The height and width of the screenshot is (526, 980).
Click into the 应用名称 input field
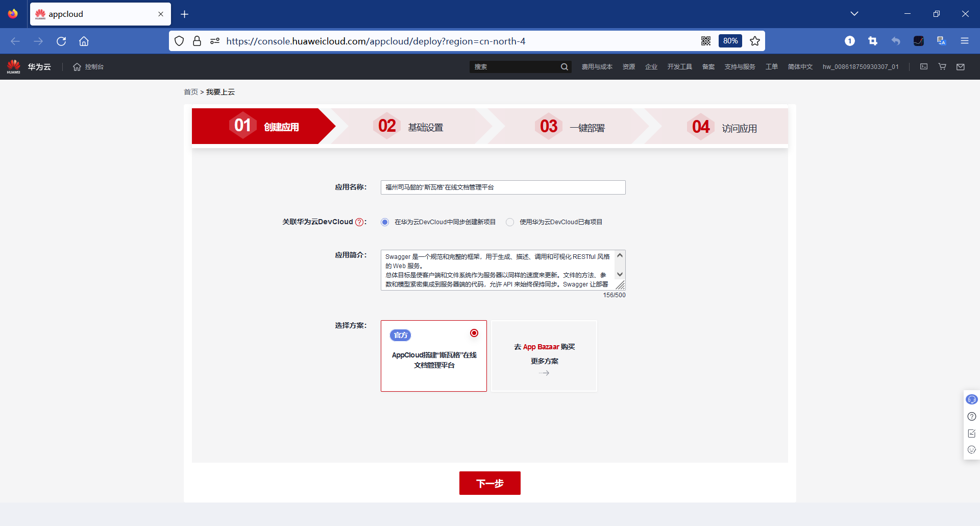503,187
